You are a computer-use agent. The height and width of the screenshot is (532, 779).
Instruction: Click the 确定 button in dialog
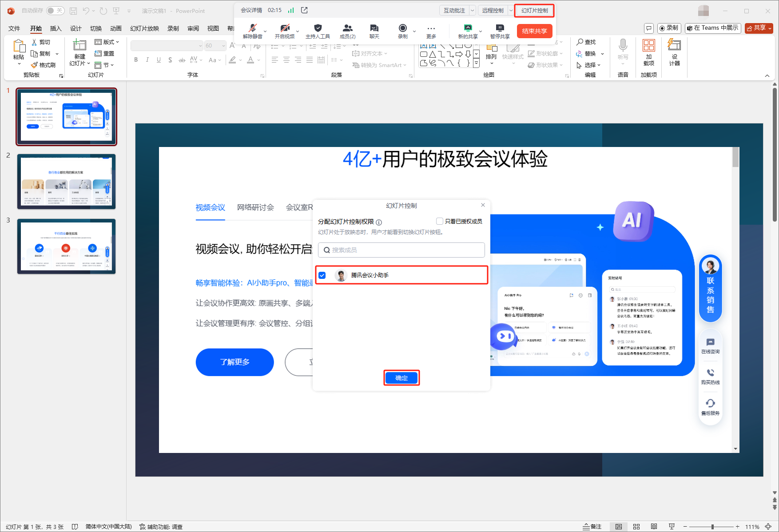tap(401, 378)
